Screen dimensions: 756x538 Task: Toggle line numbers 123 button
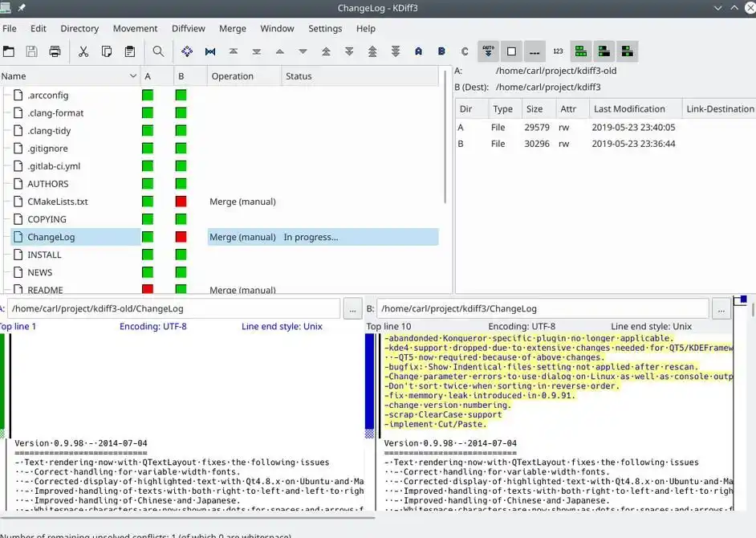(558, 51)
